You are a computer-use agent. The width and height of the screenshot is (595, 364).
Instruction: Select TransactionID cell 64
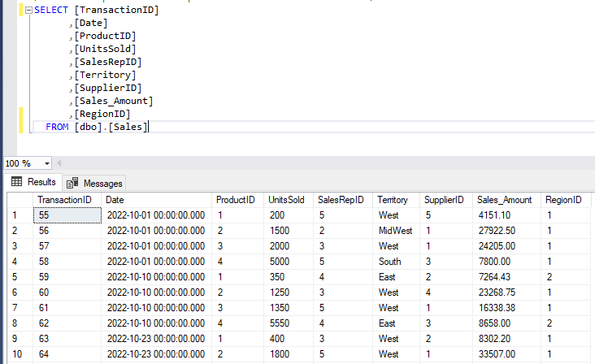point(67,354)
